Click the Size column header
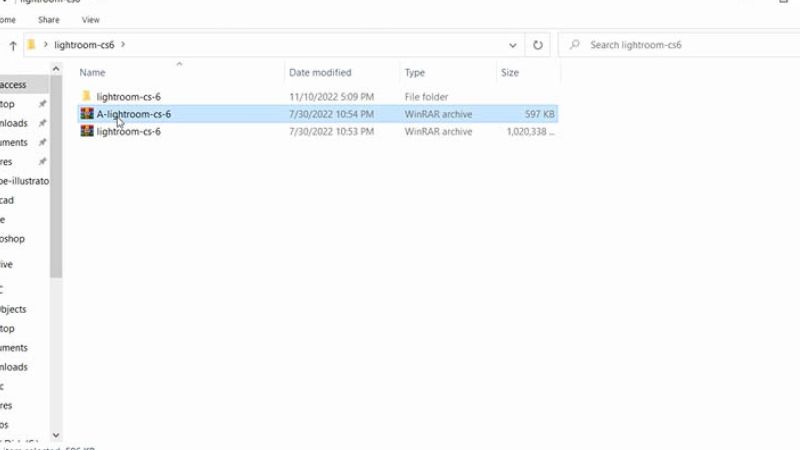This screenshot has width=800, height=450. [510, 73]
